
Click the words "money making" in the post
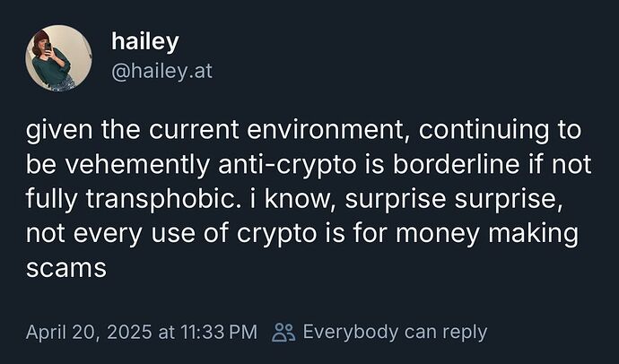[487, 234]
